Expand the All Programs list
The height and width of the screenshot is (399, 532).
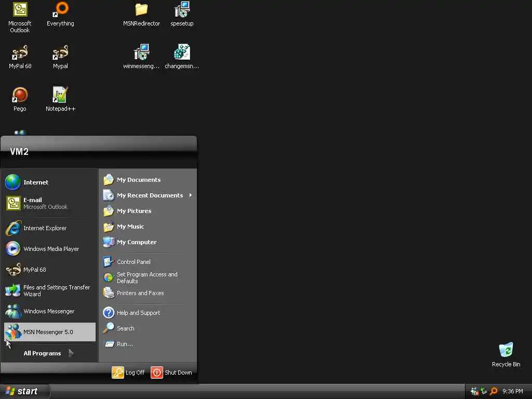point(49,353)
